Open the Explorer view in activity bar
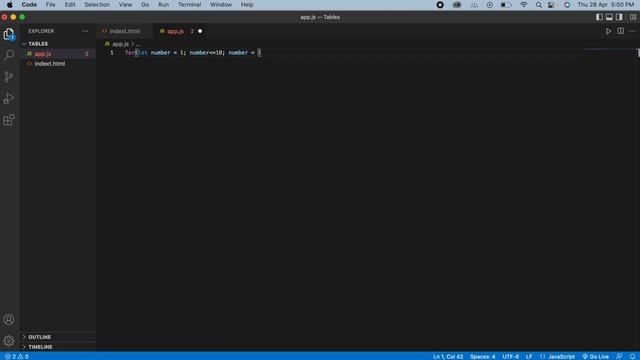This screenshot has height=360, width=640. coord(9,34)
